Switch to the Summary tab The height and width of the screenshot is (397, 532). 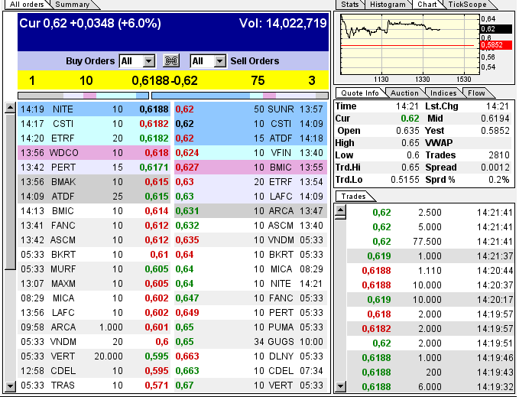click(x=73, y=5)
